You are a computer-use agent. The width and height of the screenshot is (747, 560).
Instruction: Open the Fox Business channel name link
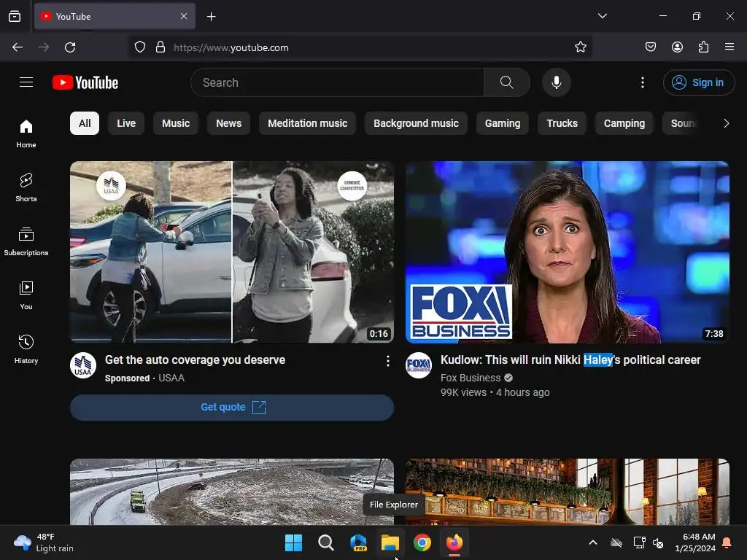[471, 378]
